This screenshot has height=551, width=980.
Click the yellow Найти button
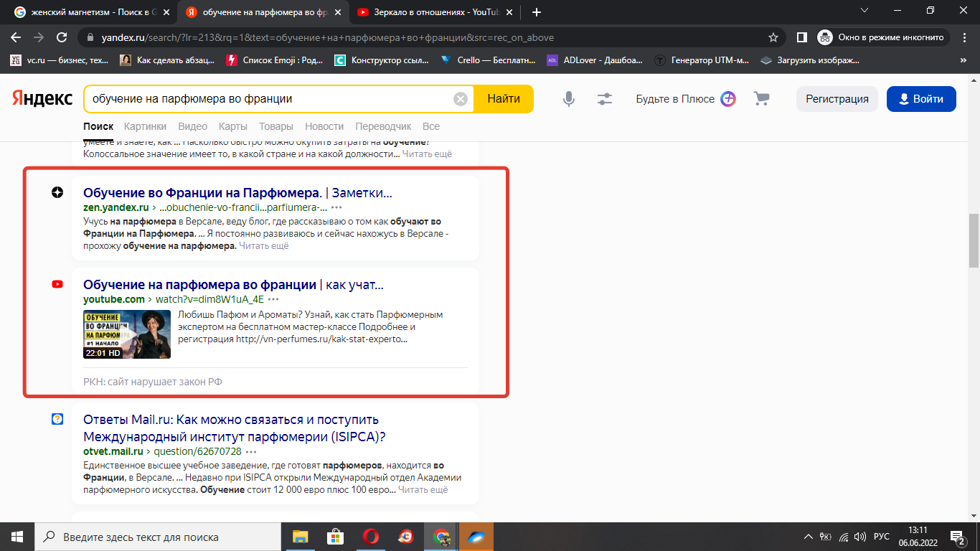504,99
